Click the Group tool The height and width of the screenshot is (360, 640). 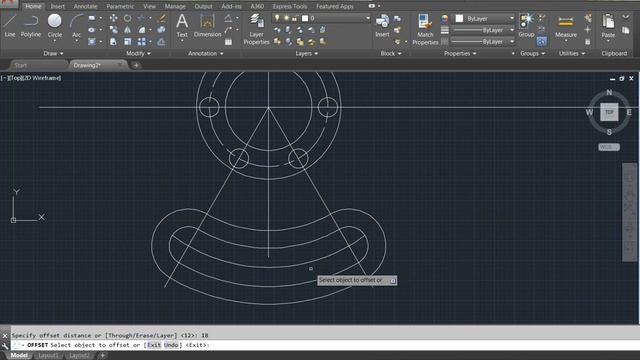(527, 25)
